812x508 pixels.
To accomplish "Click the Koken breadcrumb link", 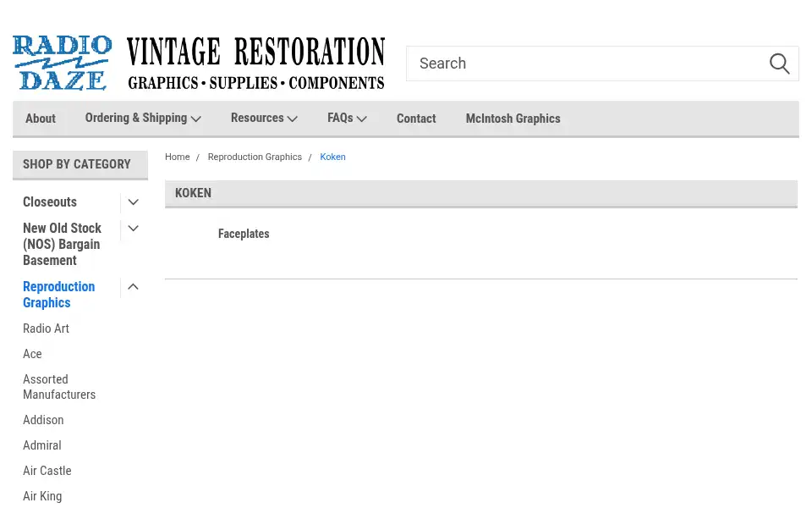I will [x=332, y=157].
